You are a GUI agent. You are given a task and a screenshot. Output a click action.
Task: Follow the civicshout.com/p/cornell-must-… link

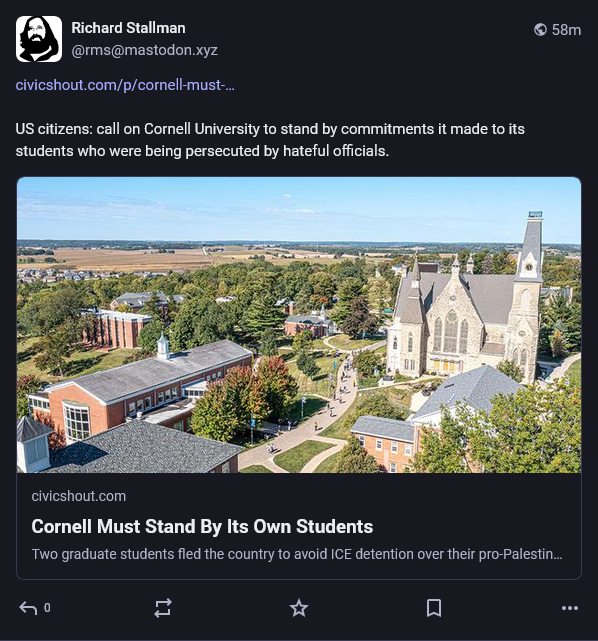coord(125,85)
